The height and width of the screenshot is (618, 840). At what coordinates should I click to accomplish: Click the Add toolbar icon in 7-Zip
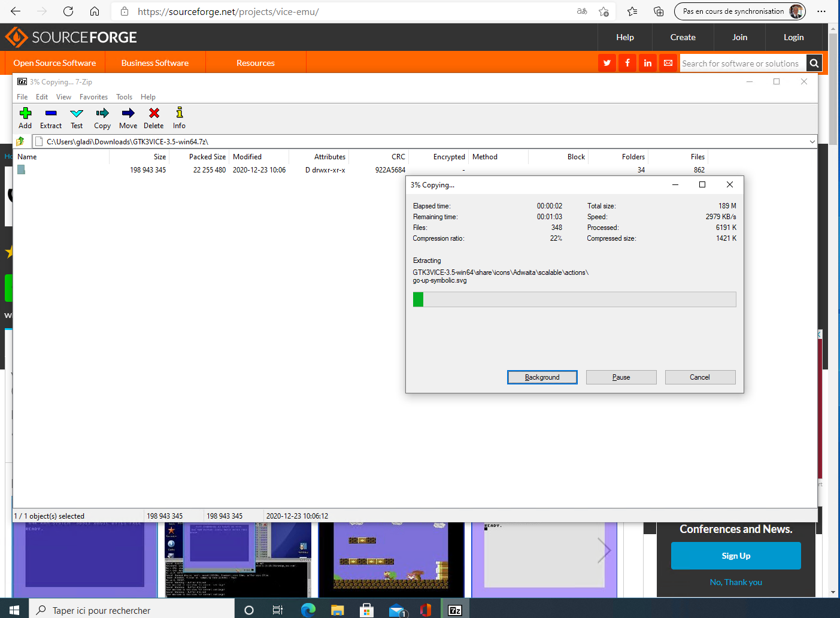click(25, 117)
